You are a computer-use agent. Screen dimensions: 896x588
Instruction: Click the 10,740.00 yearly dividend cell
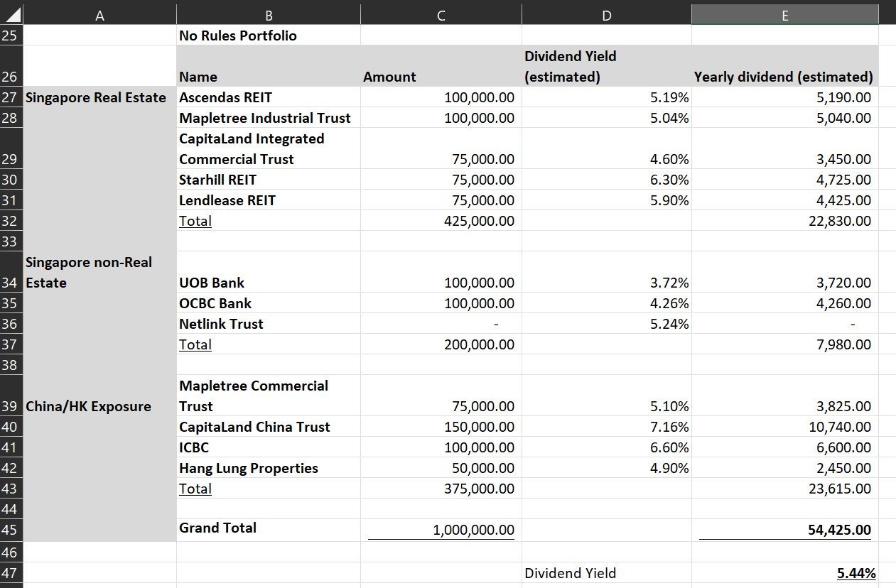(785, 428)
